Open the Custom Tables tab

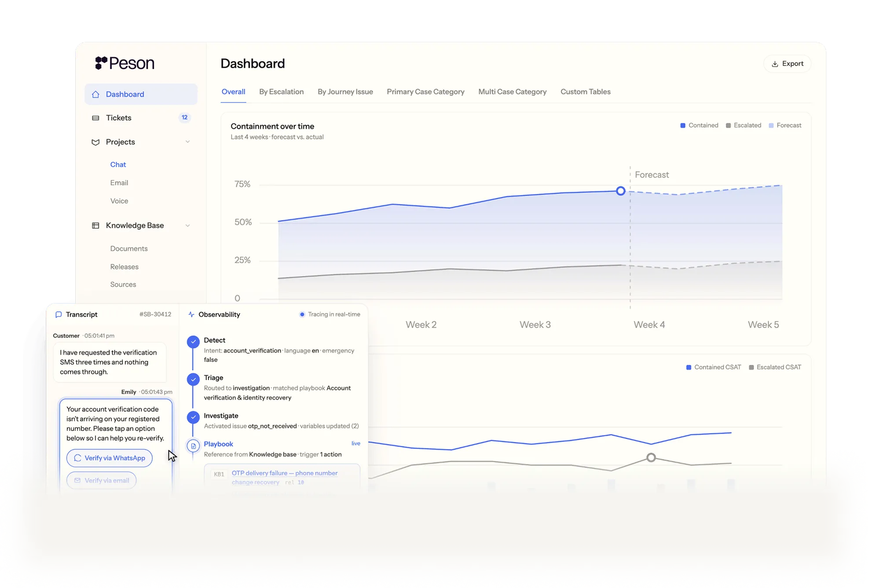click(x=586, y=92)
